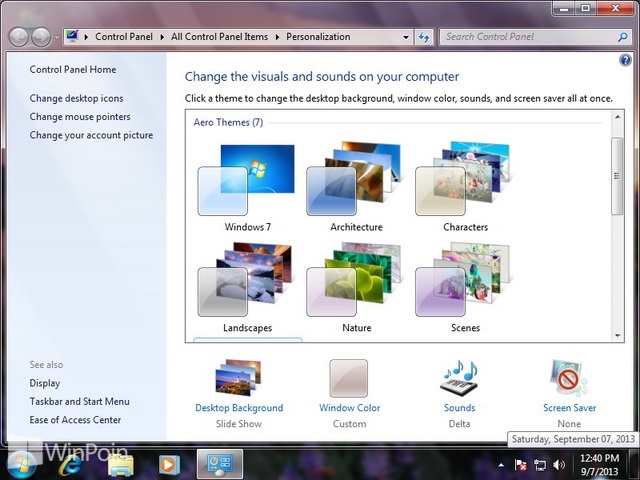Screen dimensions: 640x480
Task: Go back with the Back arrow button
Action: (18, 37)
